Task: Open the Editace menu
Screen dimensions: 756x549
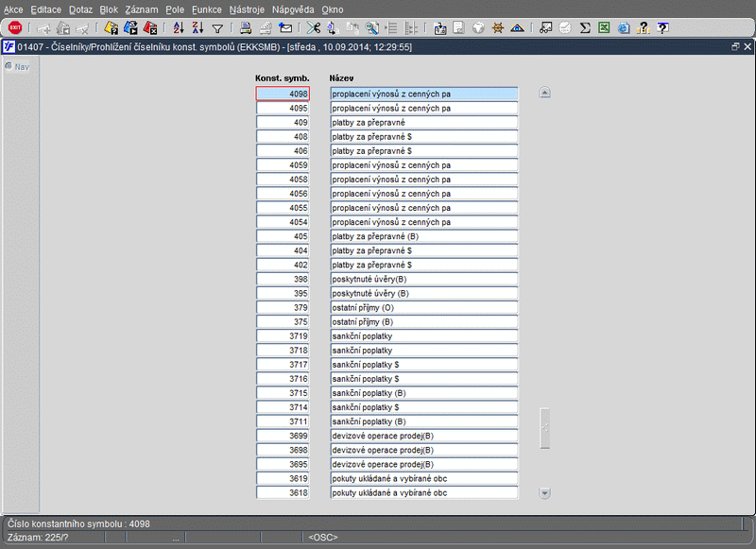Action: 45,9
